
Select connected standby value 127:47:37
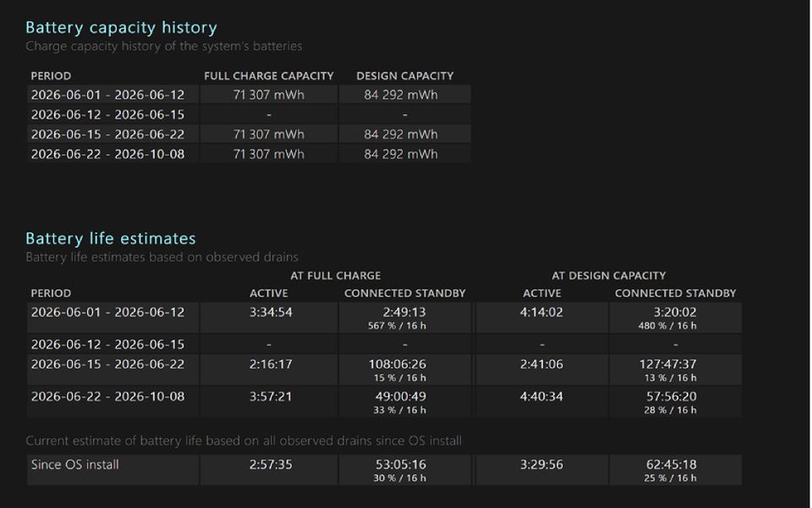[667, 364]
